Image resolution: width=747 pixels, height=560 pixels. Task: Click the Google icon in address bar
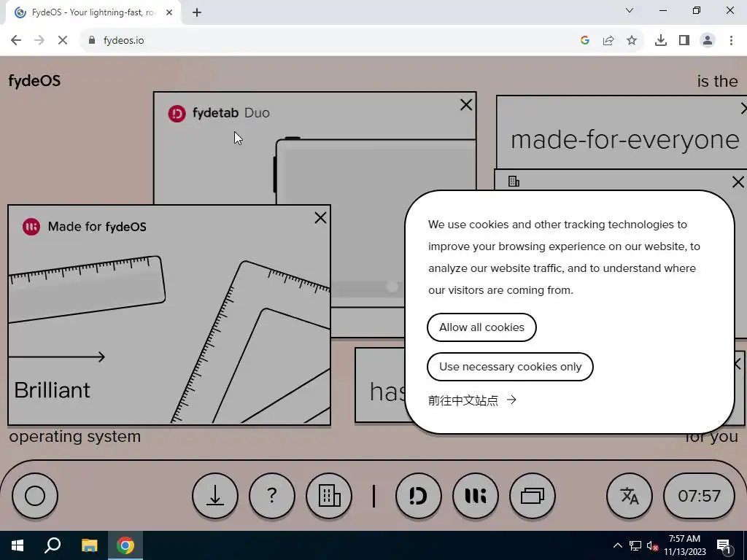(585, 41)
